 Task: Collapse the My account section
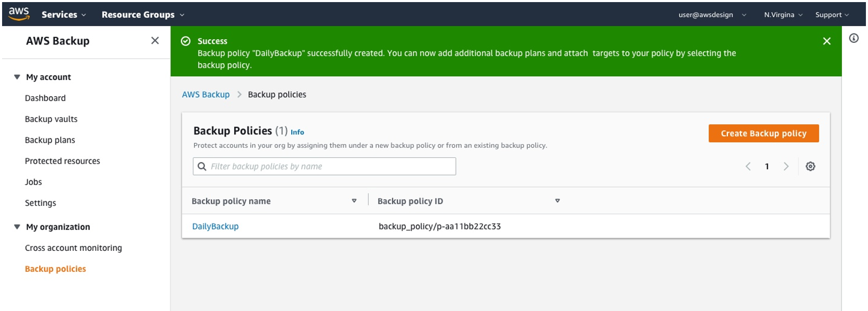(17, 77)
